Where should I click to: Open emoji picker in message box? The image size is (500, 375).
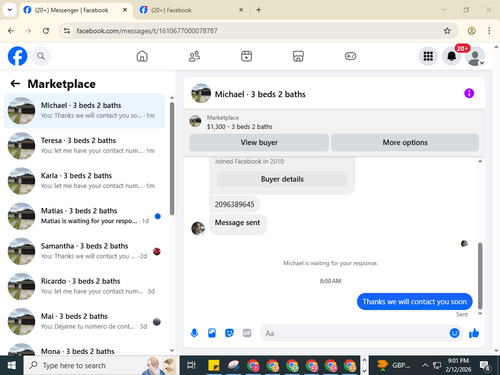click(454, 333)
